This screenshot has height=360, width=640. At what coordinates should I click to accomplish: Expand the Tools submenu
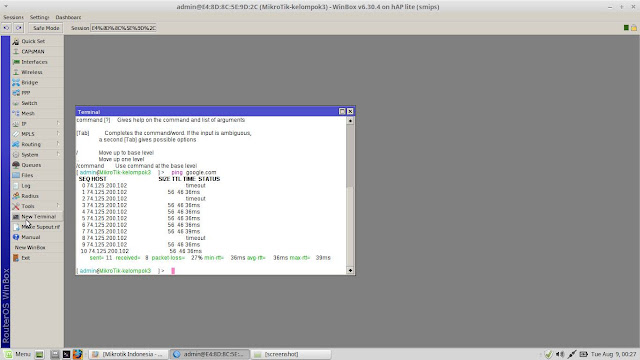coord(37,206)
